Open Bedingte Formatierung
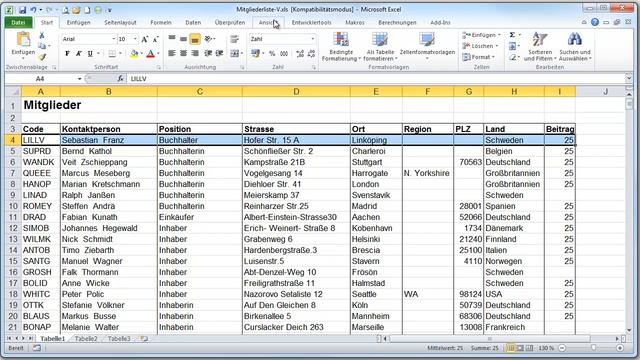Image resolution: width=640 pixels, height=360 pixels. (x=341, y=47)
